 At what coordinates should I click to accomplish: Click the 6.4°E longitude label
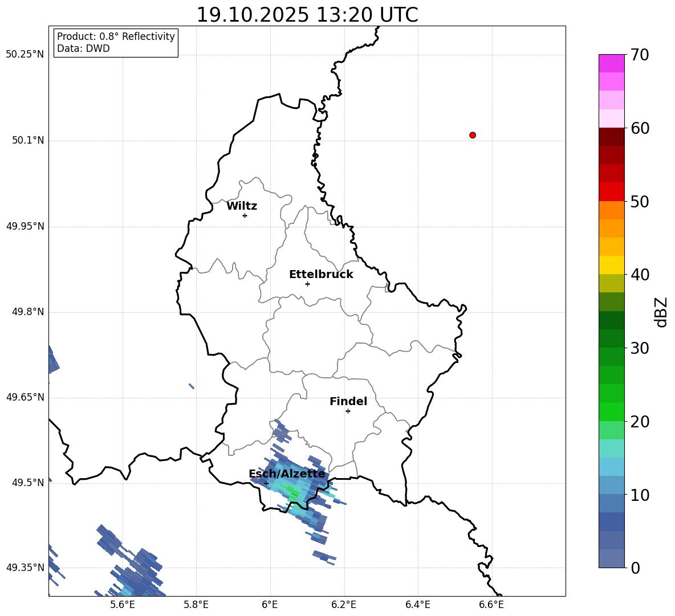click(417, 605)
